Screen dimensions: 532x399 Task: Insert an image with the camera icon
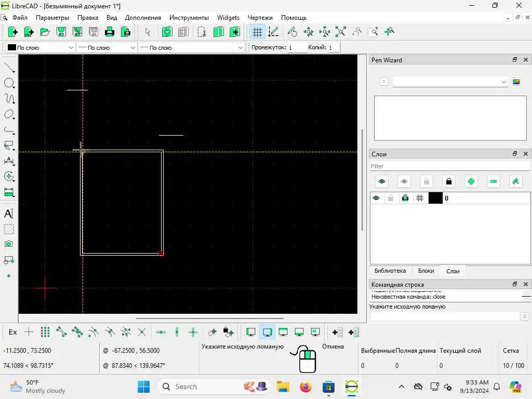[x=9, y=244]
